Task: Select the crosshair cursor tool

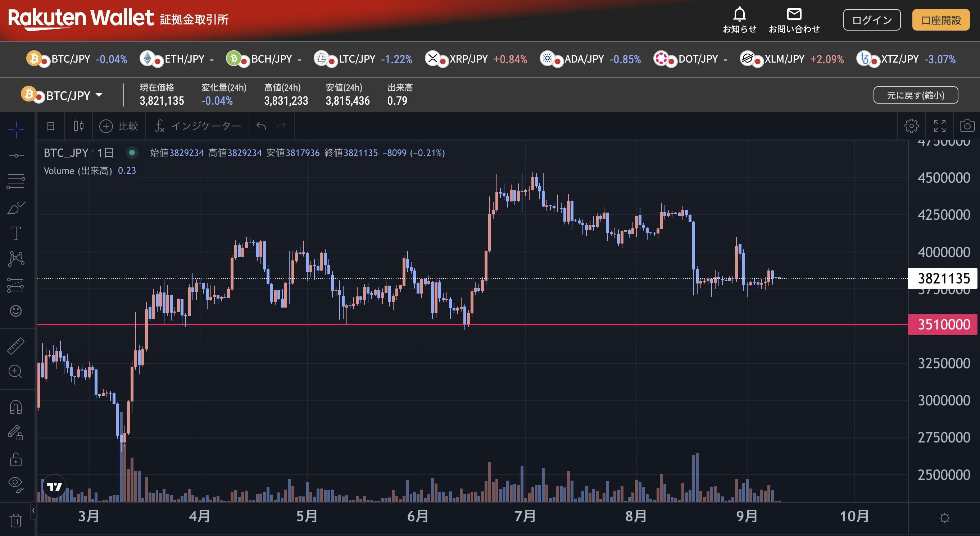Action: coord(15,130)
